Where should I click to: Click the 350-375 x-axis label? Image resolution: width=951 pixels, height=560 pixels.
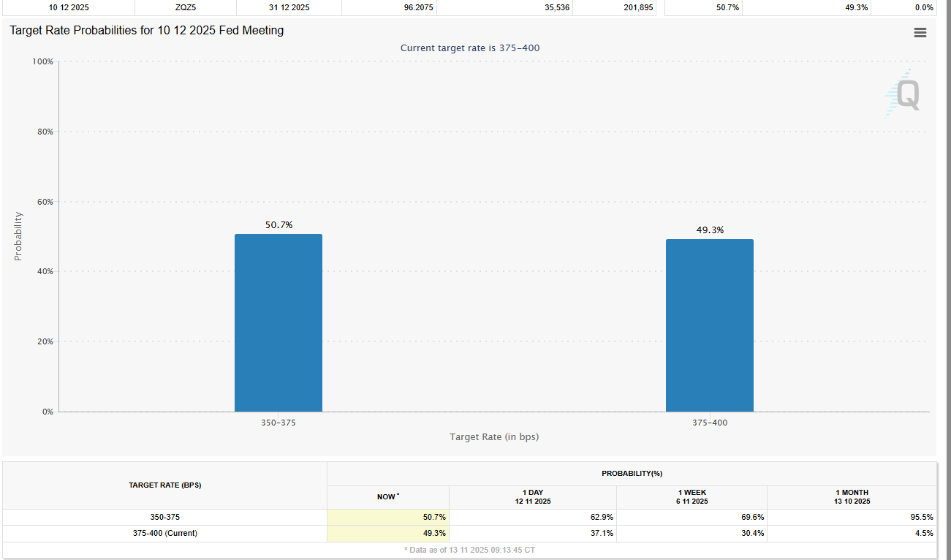(279, 423)
